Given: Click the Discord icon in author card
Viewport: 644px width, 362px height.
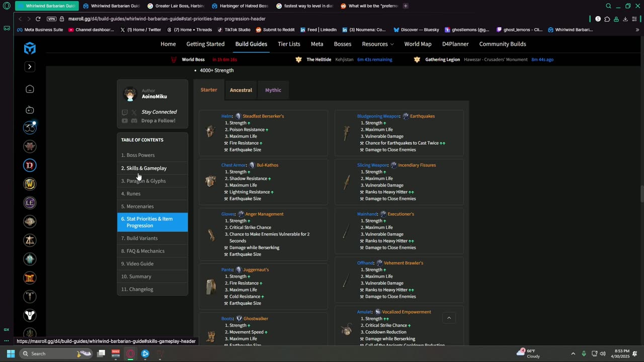Looking at the screenshot, I should click(x=134, y=121).
